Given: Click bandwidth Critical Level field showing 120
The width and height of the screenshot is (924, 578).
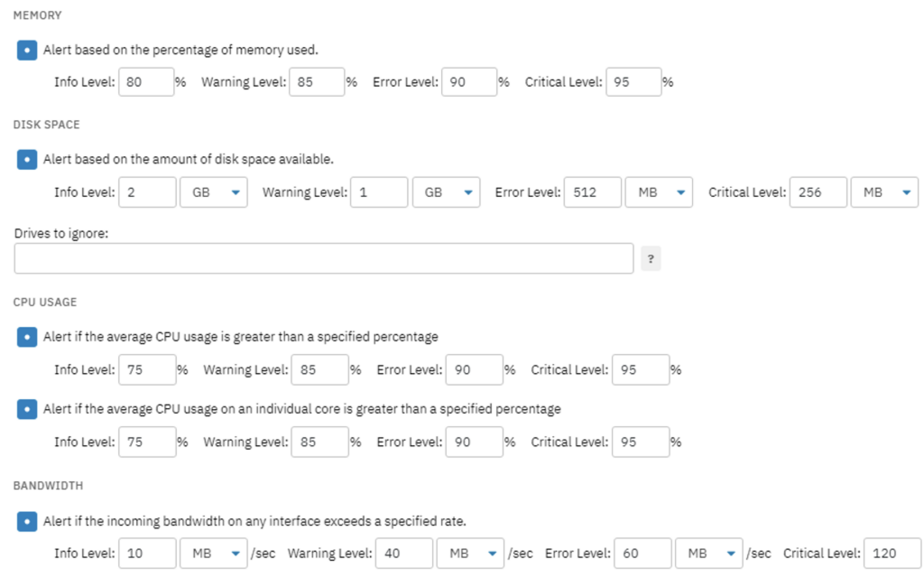Looking at the screenshot, I should click(x=892, y=554).
